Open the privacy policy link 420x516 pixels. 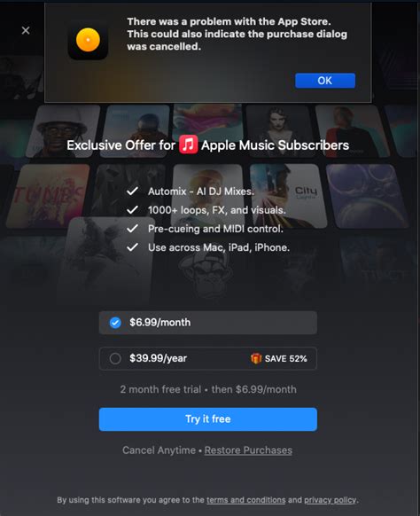click(331, 500)
